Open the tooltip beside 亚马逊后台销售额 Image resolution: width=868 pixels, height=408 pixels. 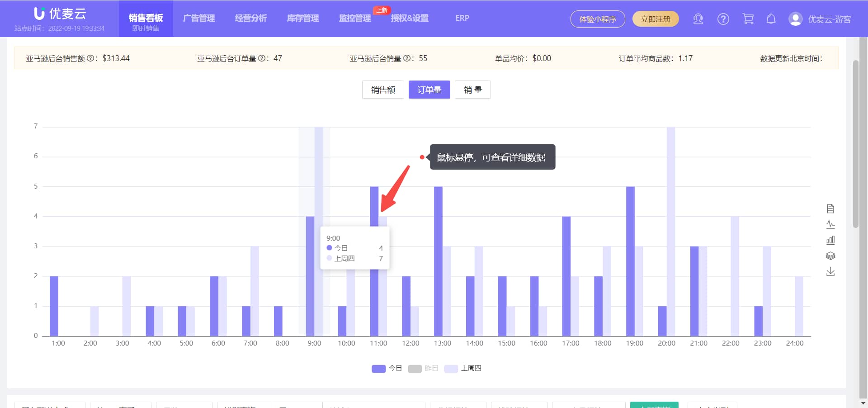click(92, 58)
